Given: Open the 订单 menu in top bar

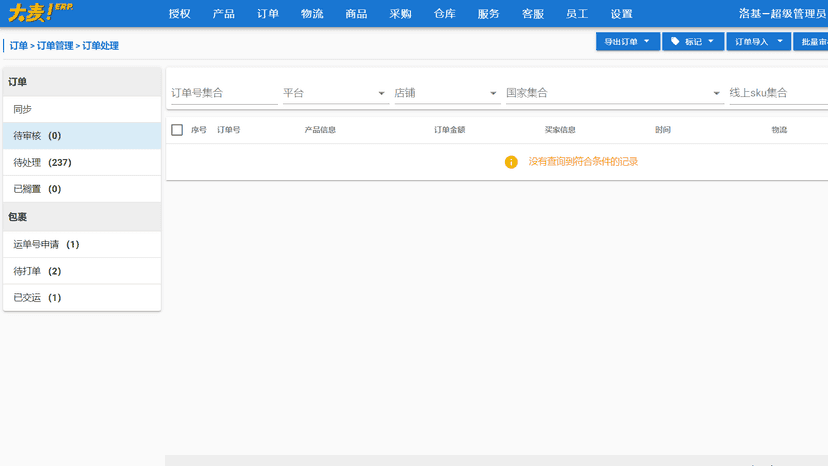Looking at the screenshot, I should point(268,14).
